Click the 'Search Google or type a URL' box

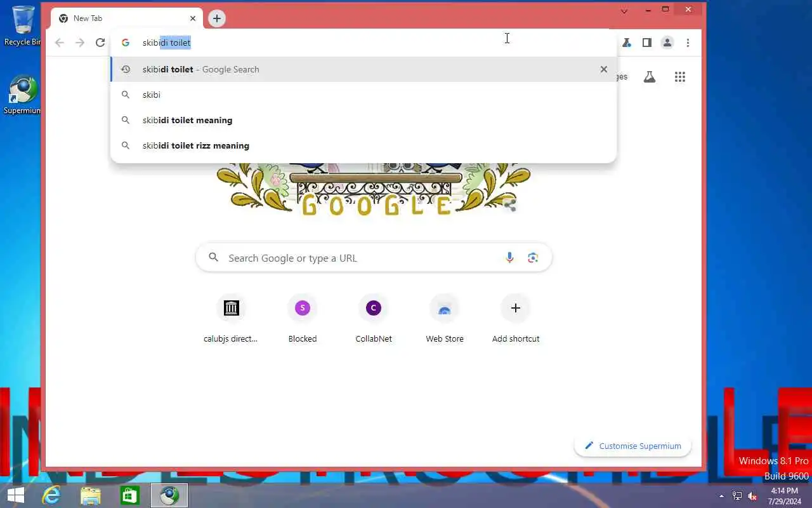[x=374, y=258]
